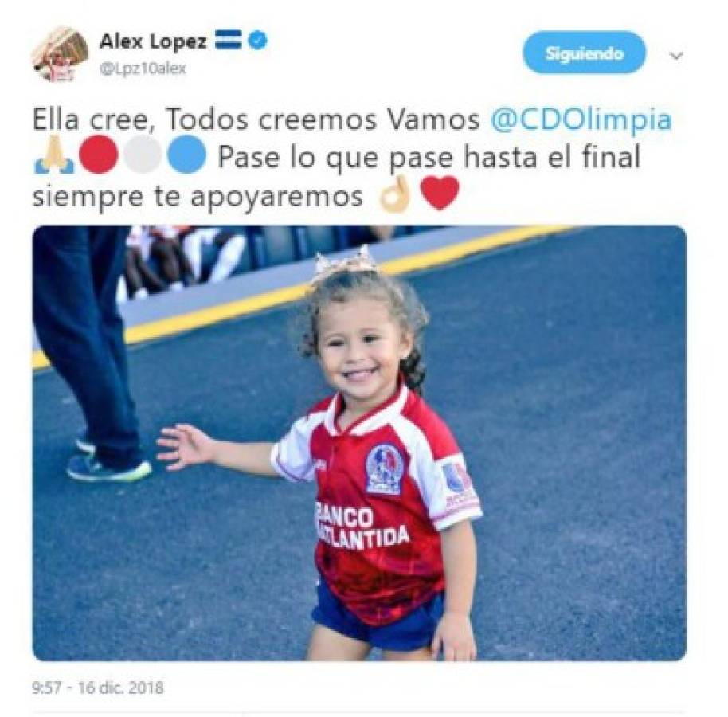Click the Honduras flag emoji beside name
The width and height of the screenshot is (728, 717).
pyautogui.click(x=228, y=40)
